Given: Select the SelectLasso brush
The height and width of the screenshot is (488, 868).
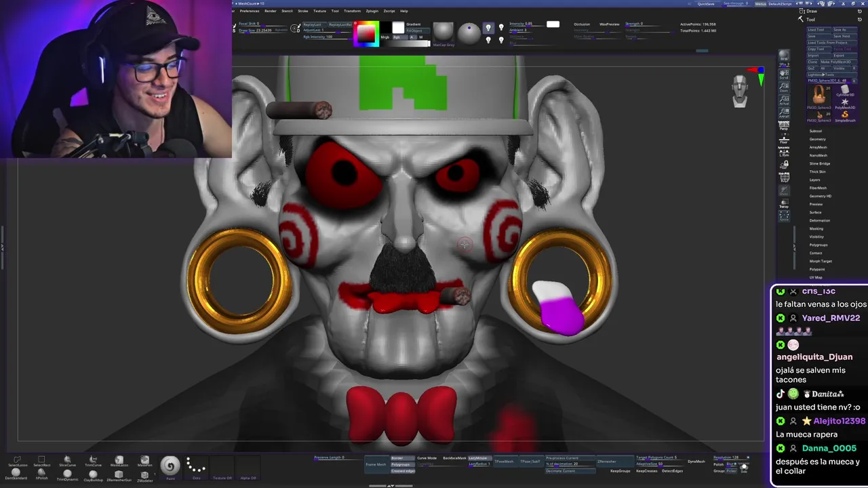Looking at the screenshot, I should (16, 462).
